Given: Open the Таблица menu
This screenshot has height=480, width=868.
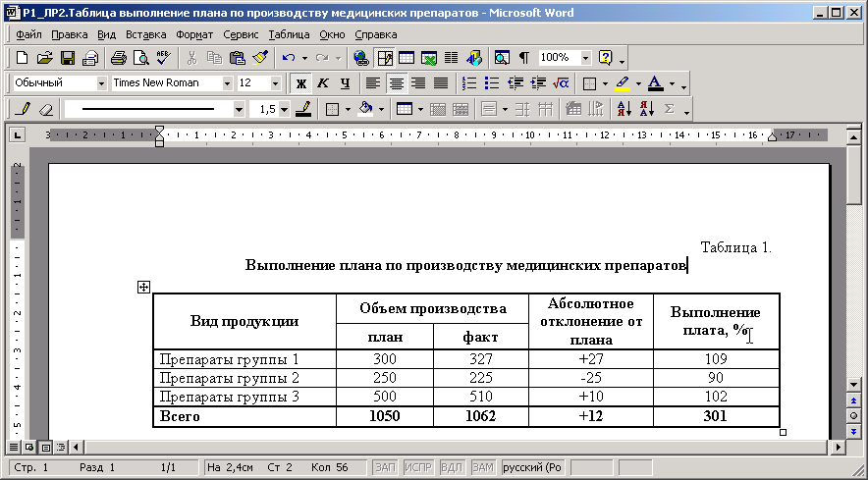Looking at the screenshot, I should point(289,33).
